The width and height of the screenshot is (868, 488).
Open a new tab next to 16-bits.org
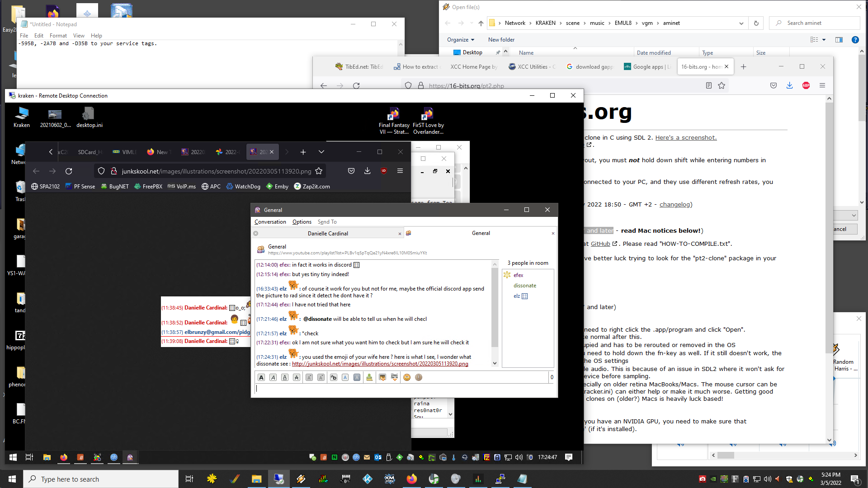[x=744, y=67]
